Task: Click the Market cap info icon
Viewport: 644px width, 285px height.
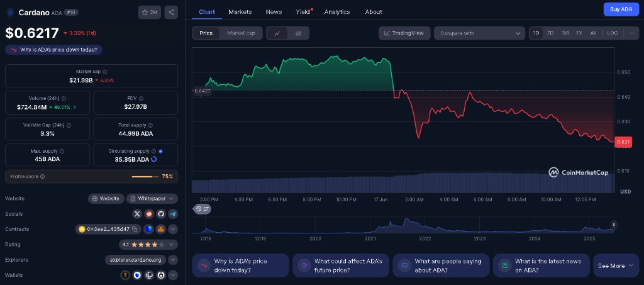Action: coord(105,72)
